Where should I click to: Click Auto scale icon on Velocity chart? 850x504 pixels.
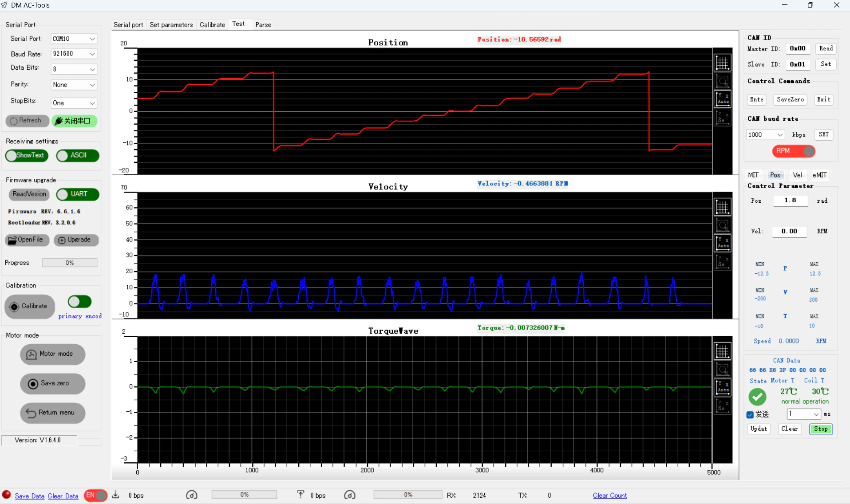tap(722, 243)
